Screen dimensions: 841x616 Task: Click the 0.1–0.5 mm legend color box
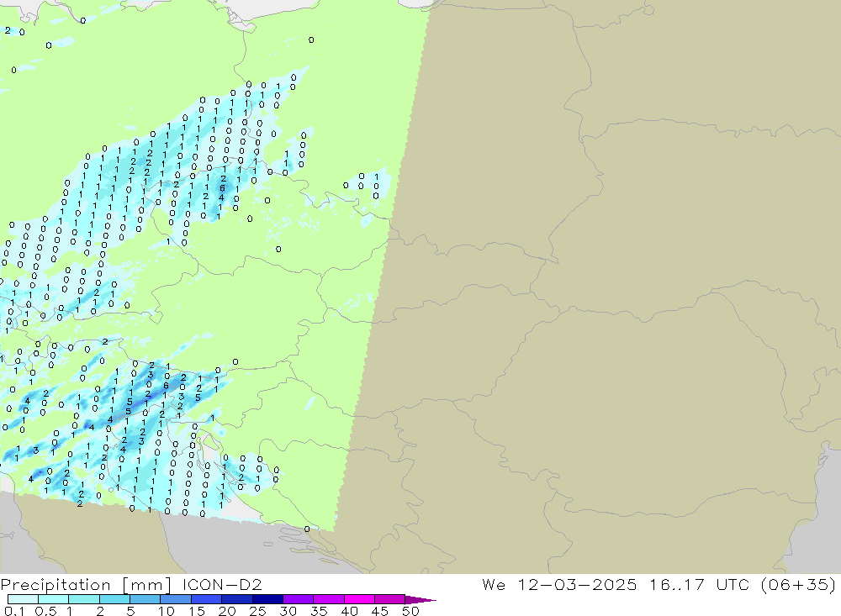click(x=23, y=599)
